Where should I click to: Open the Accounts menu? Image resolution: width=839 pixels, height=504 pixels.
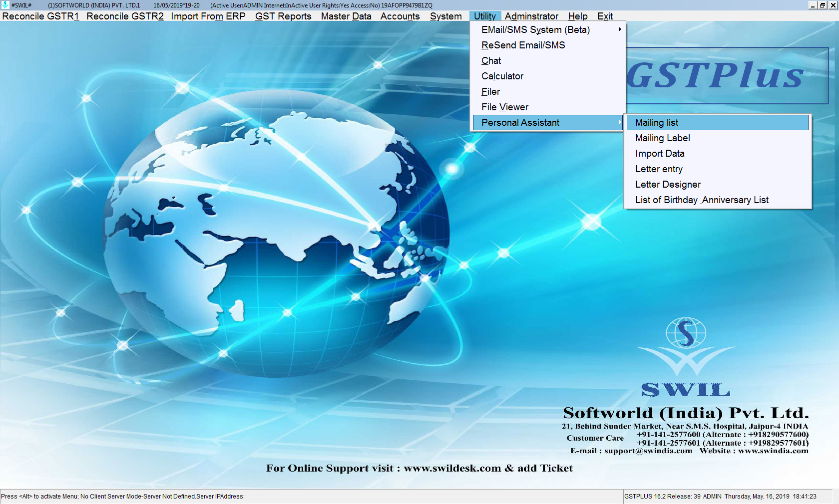(x=400, y=16)
